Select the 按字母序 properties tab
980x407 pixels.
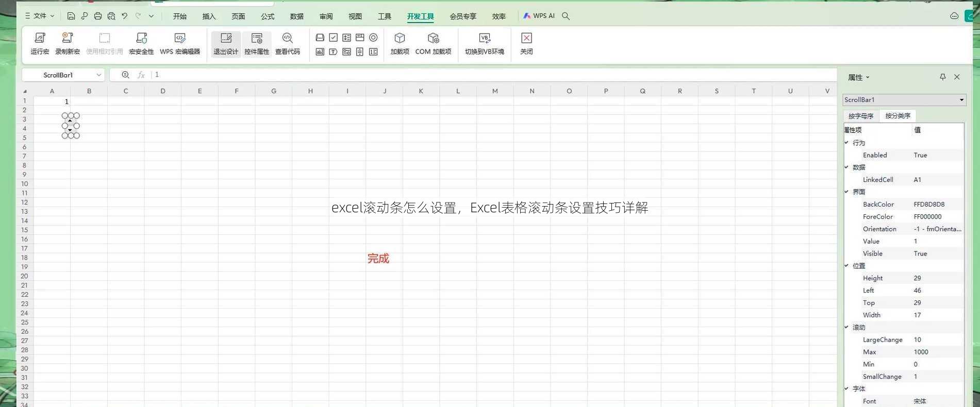[x=861, y=116]
